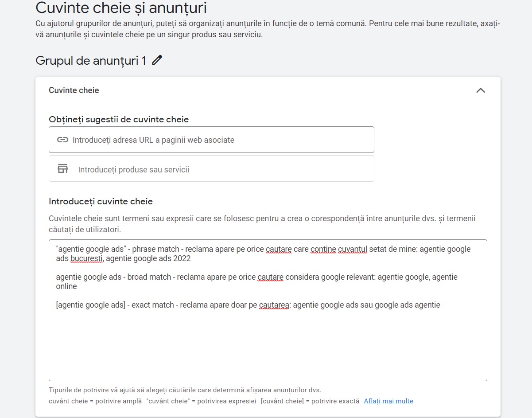Click the pencil icon beside Grupul de anunțuri 1
The width and height of the screenshot is (532, 418).
click(x=157, y=60)
